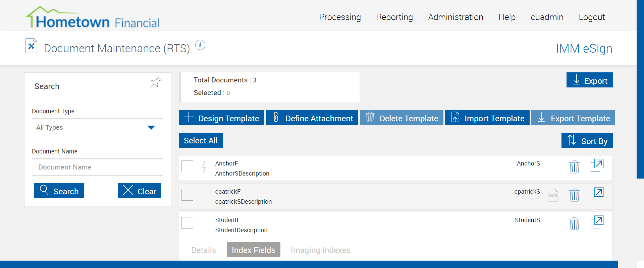This screenshot has height=268, width=644.
Task: Click the trash icon for StudentF
Action: coord(574,223)
